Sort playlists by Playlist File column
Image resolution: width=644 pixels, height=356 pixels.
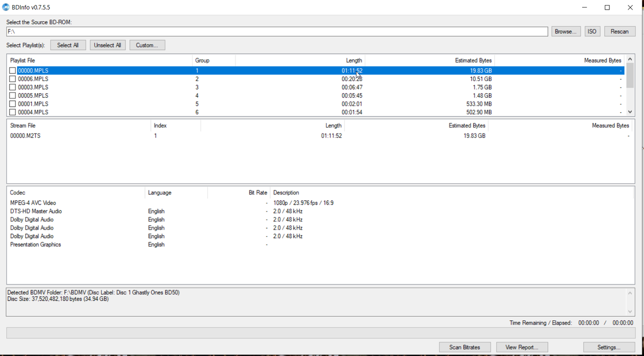[x=100, y=60]
